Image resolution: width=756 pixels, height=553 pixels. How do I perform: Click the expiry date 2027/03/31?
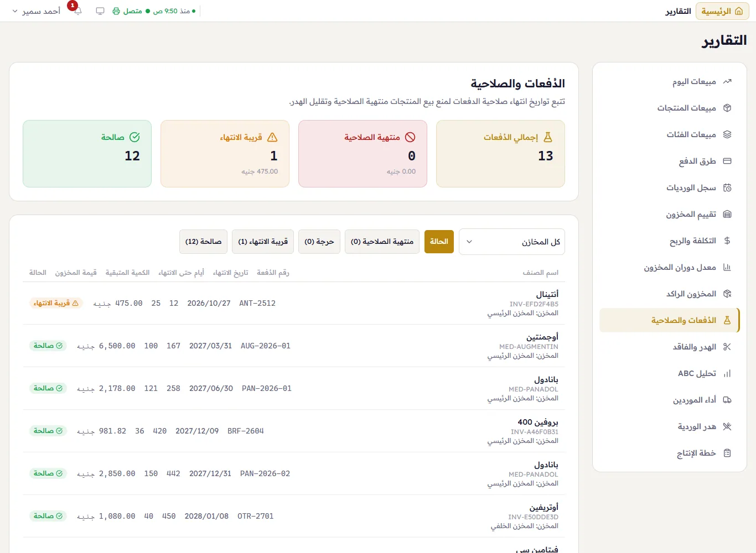210,346
